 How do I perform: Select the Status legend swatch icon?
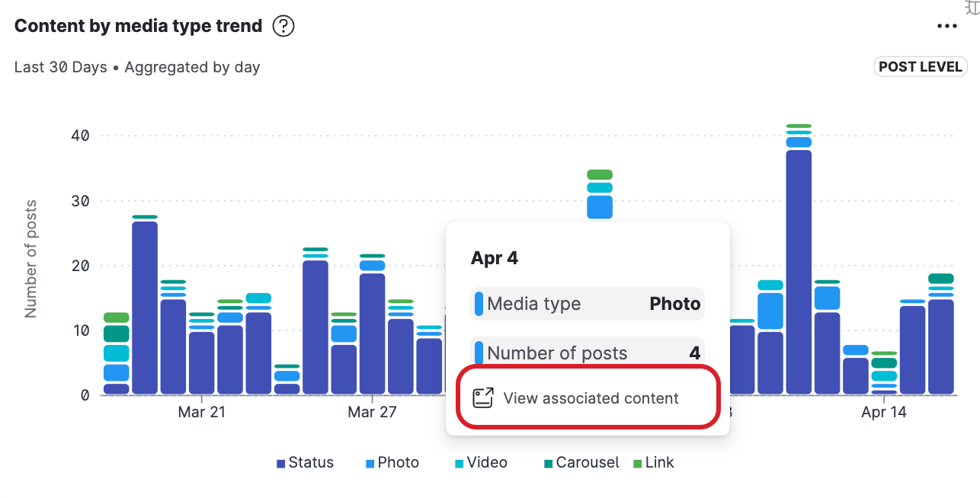point(281,462)
